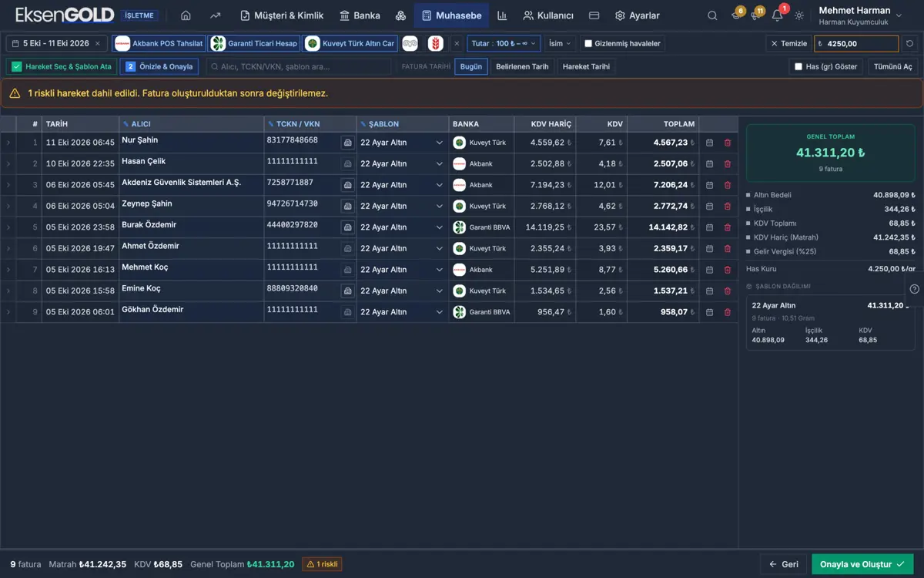
Task: Delete the Burak Özdemir row using trash icon
Action: [x=728, y=227]
